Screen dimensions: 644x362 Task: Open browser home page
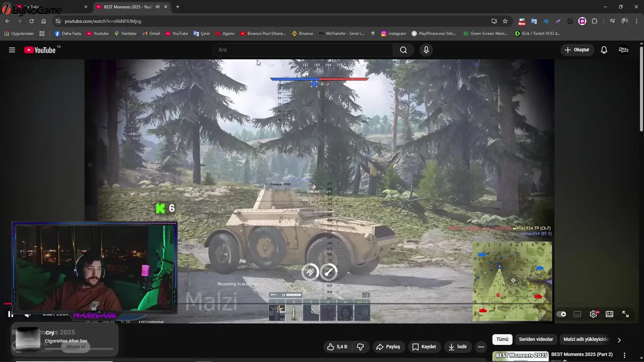(x=43, y=21)
